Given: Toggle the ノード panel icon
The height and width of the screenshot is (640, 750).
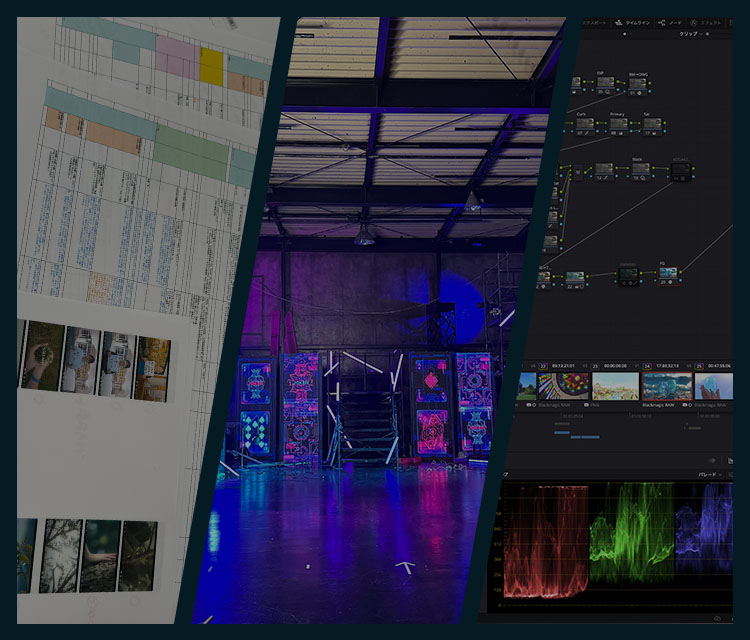Looking at the screenshot, I should point(670,22).
